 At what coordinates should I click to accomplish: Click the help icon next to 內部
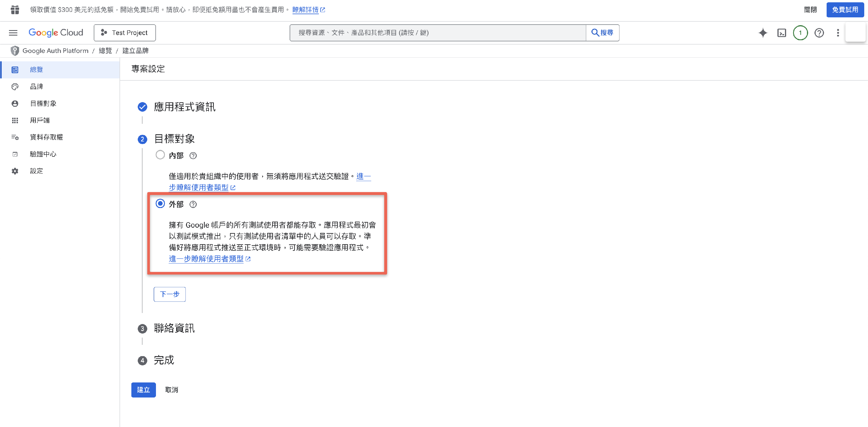(x=193, y=156)
